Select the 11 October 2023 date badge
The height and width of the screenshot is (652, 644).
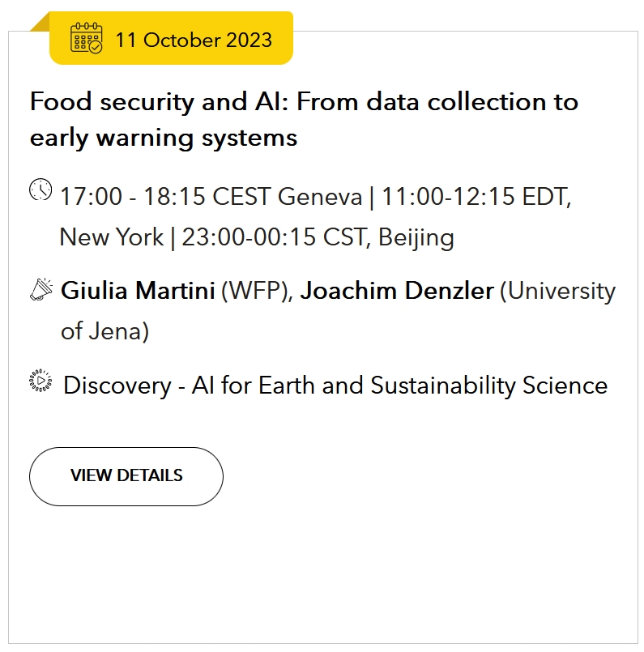(x=171, y=38)
